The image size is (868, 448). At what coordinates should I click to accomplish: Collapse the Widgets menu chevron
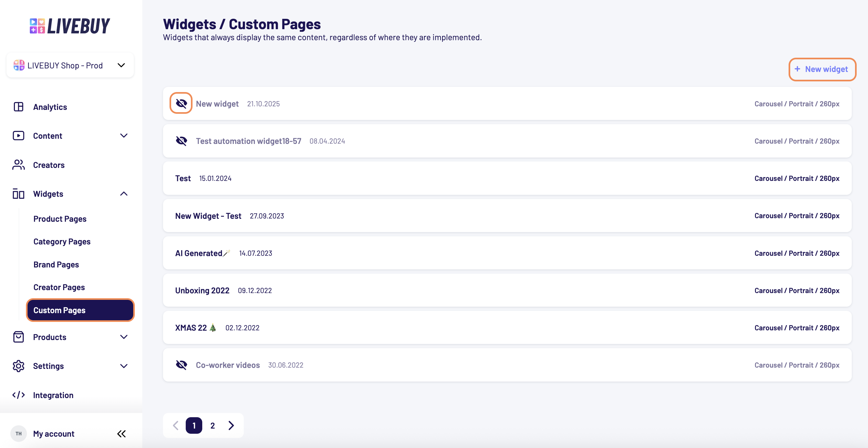(x=124, y=194)
